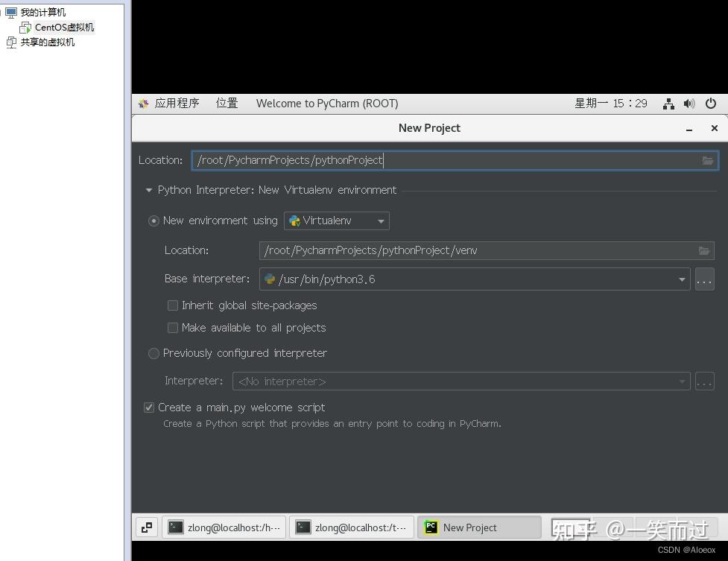Open the zlong@localhost terminal from taskbar
The width and height of the screenshot is (728, 561).
coord(224,527)
